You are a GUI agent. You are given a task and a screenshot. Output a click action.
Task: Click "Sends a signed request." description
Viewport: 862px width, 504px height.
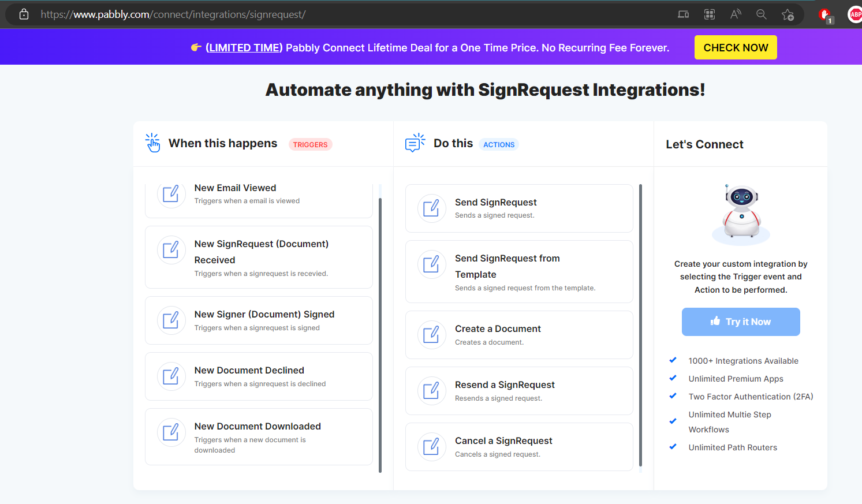pos(494,215)
